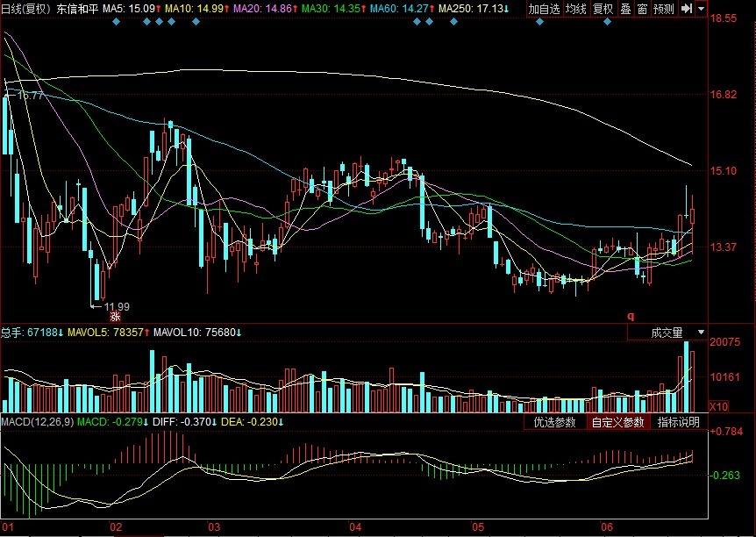Click the 加自选 add-to-watchlist button
This screenshot has height=537, width=756.
click(544, 9)
